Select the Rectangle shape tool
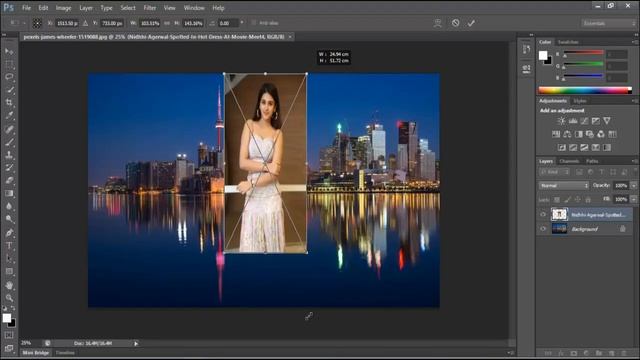The image size is (640, 360). tap(9, 271)
